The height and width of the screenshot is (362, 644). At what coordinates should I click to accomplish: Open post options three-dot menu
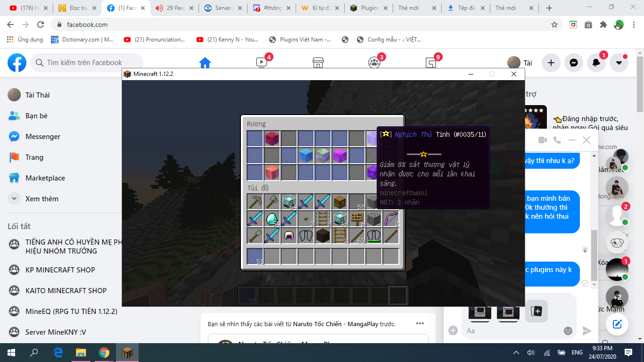[420, 324]
